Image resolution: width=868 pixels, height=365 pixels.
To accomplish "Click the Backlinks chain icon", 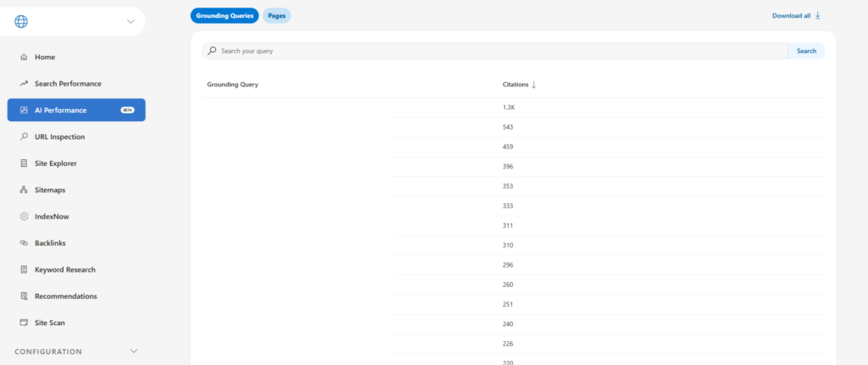I will coord(24,243).
